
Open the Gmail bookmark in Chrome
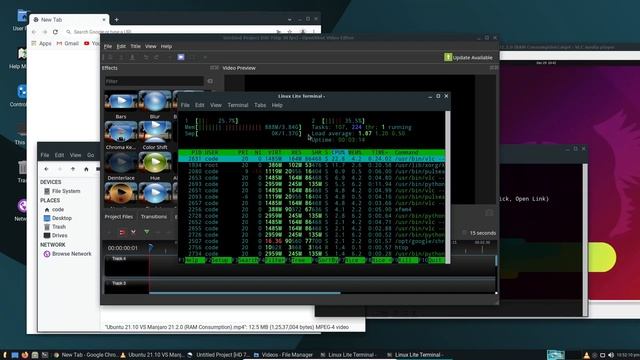click(x=68, y=43)
